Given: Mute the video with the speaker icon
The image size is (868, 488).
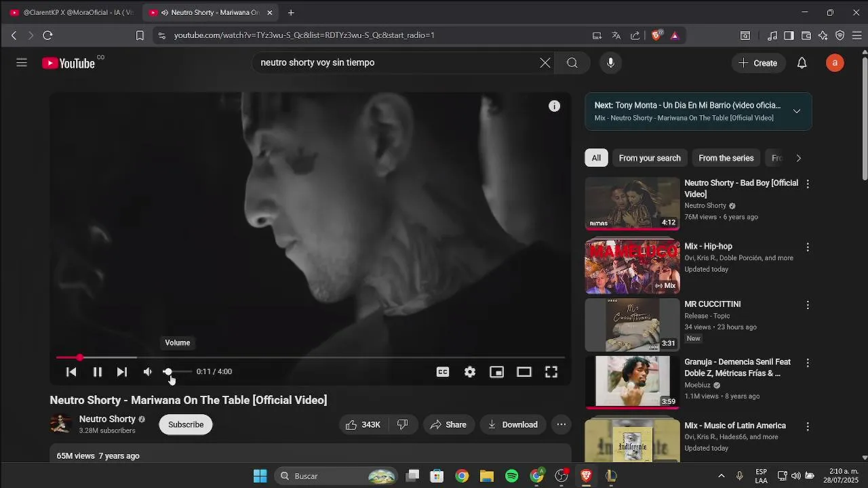Looking at the screenshot, I should [148, 371].
